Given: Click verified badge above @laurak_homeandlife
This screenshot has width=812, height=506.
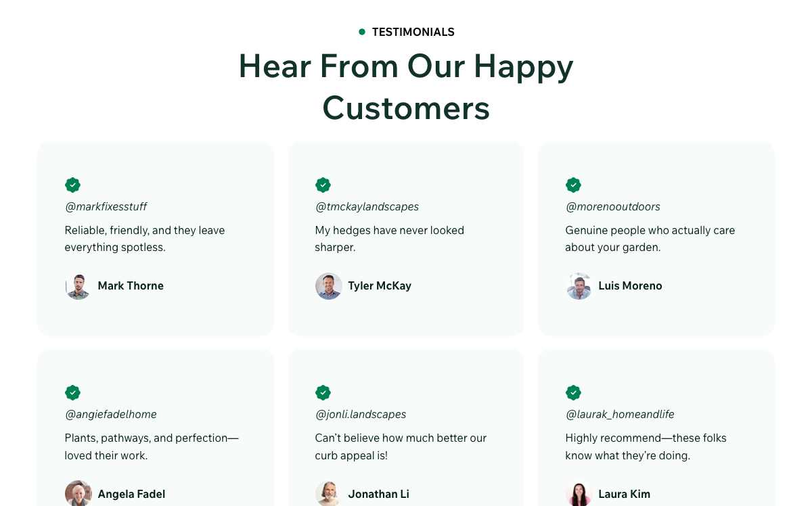Looking at the screenshot, I should 573,392.
